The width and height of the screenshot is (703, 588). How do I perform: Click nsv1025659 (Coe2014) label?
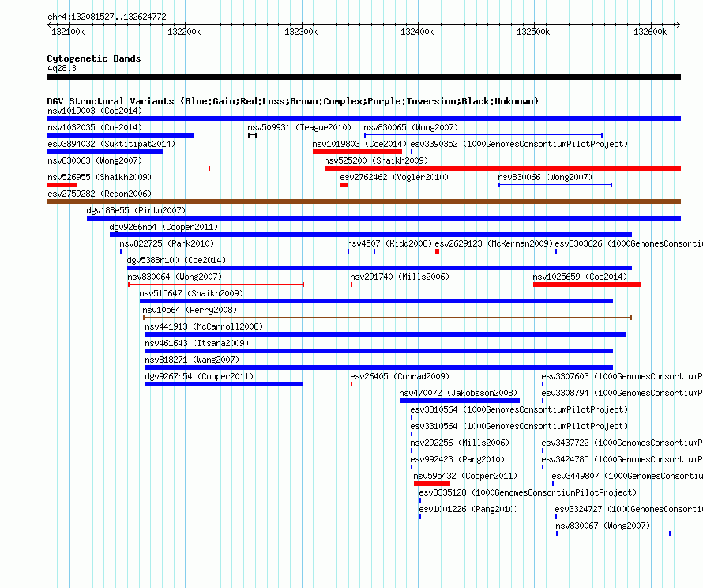(580, 277)
